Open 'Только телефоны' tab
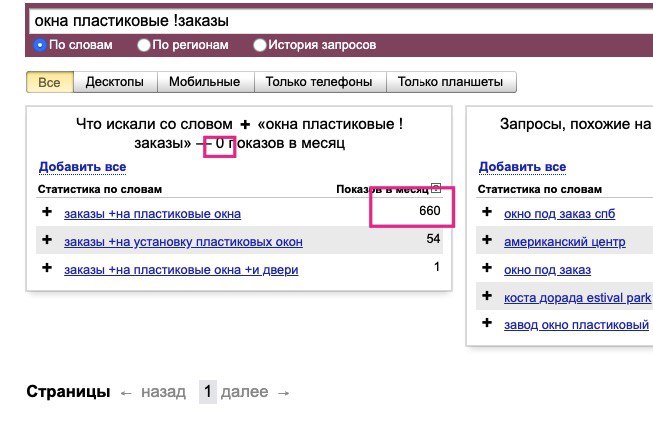Viewport: 653px width, 428px height. click(319, 82)
